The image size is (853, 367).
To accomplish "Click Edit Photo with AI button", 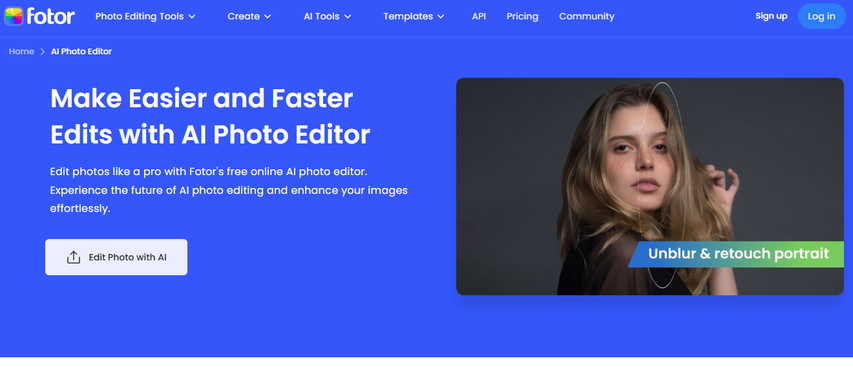I will coord(116,257).
